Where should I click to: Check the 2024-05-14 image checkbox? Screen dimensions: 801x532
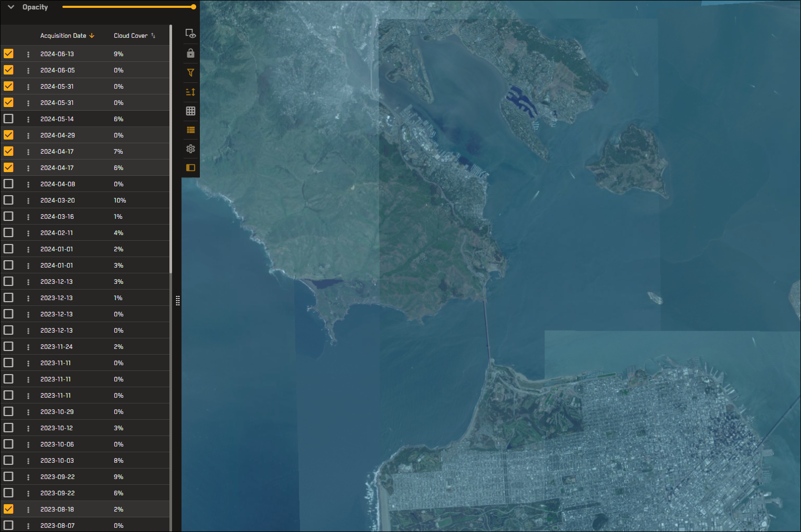(8, 119)
